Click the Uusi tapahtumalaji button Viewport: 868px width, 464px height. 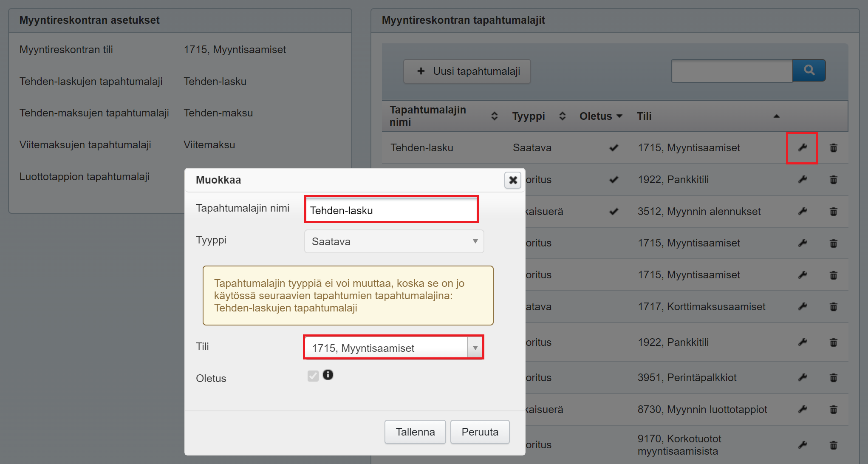pos(467,71)
